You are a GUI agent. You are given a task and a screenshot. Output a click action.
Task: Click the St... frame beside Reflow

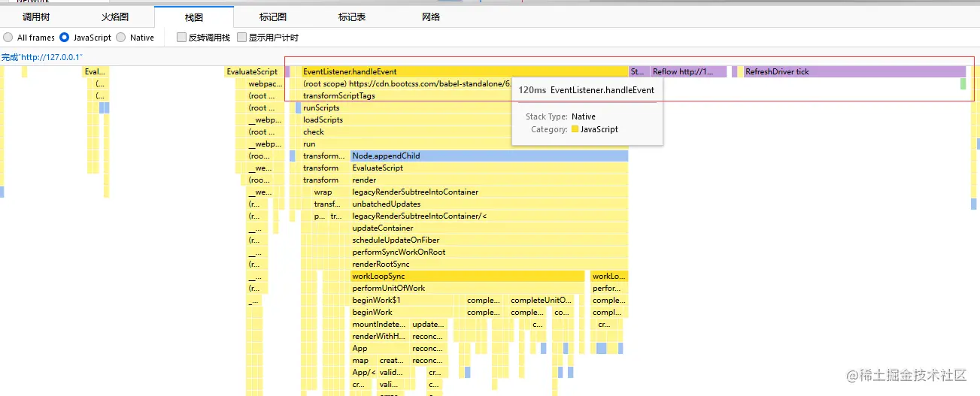pos(639,72)
